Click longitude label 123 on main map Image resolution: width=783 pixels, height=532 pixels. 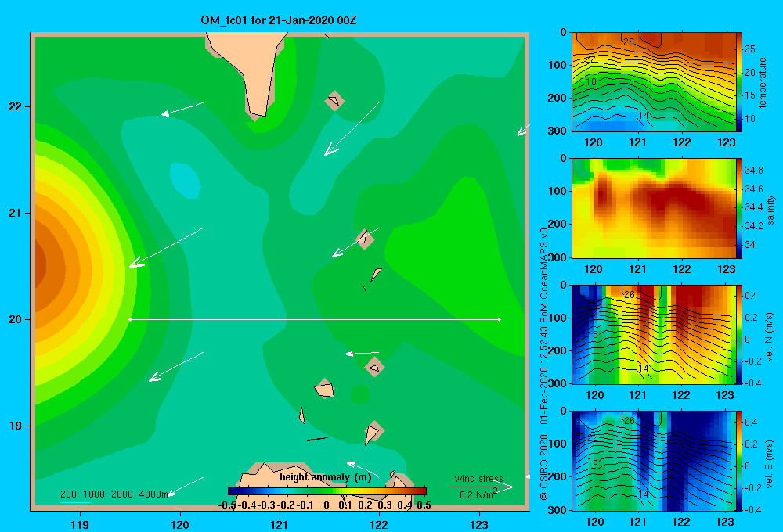[x=479, y=524]
